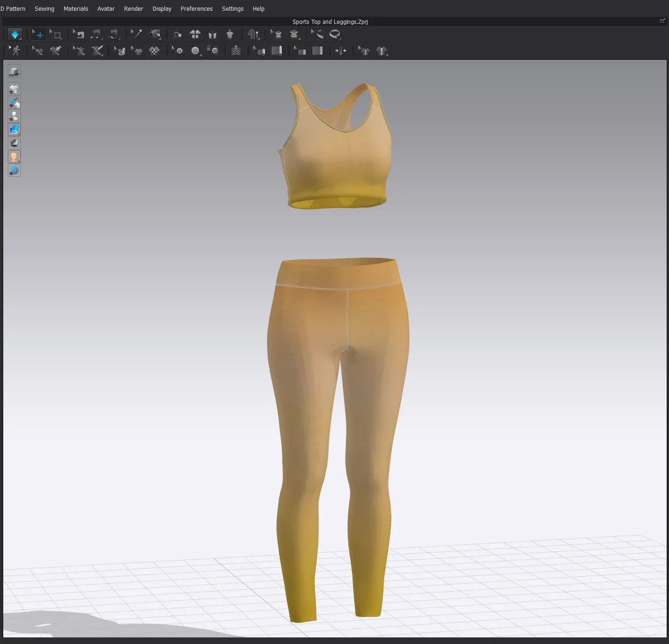Choose the Select Mesh box tool

click(x=56, y=35)
